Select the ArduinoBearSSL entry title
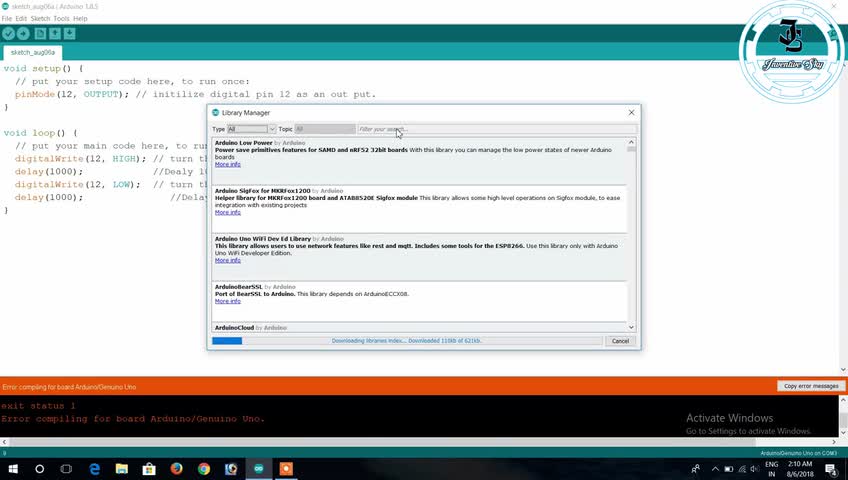 (x=238, y=287)
